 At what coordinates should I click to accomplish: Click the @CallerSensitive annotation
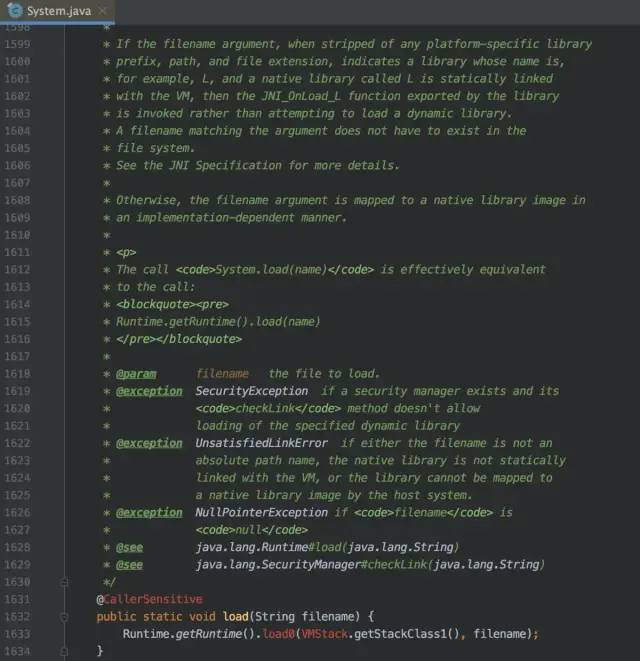149,599
